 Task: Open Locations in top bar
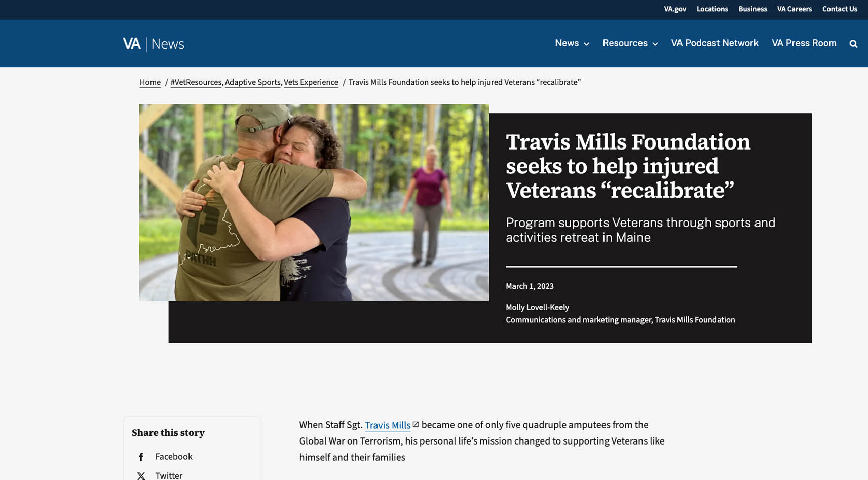pos(712,9)
